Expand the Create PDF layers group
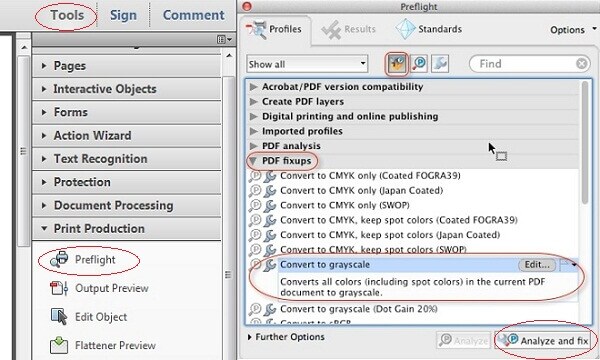The height and width of the screenshot is (360, 600). (x=253, y=102)
